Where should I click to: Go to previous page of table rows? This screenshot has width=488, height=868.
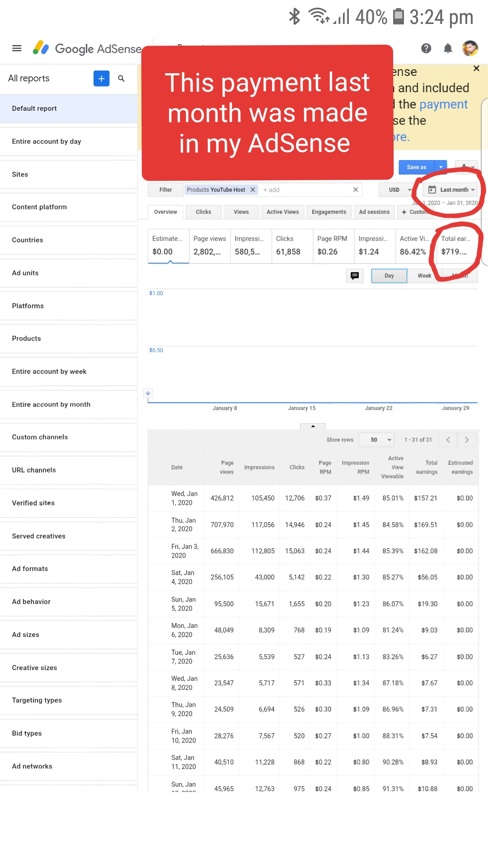448,440
